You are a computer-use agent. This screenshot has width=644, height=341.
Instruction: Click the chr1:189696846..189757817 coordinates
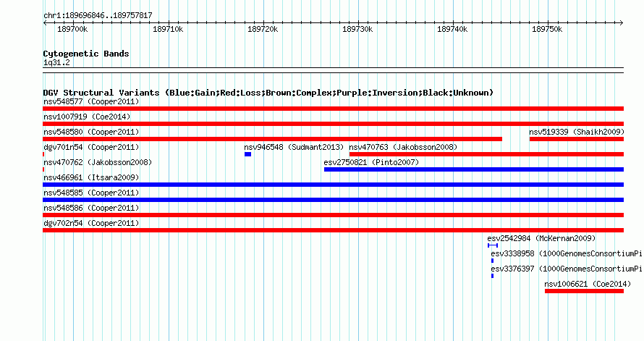(x=98, y=15)
